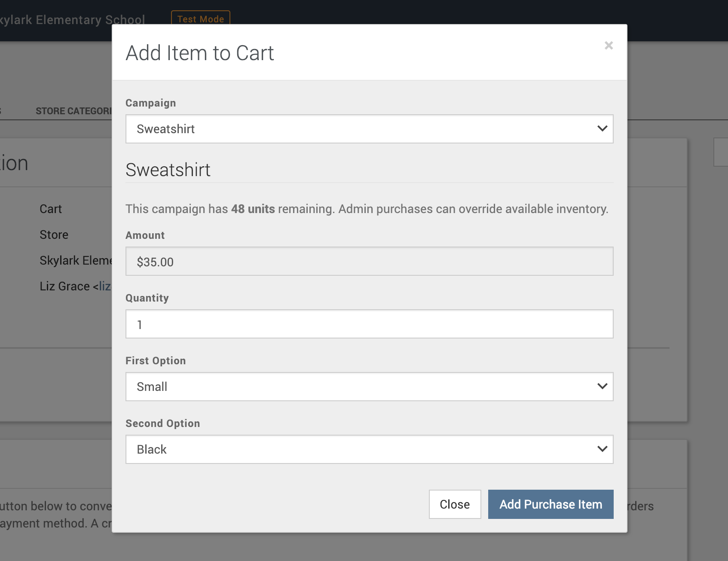Click the Amount field showing $35.00

click(x=369, y=261)
